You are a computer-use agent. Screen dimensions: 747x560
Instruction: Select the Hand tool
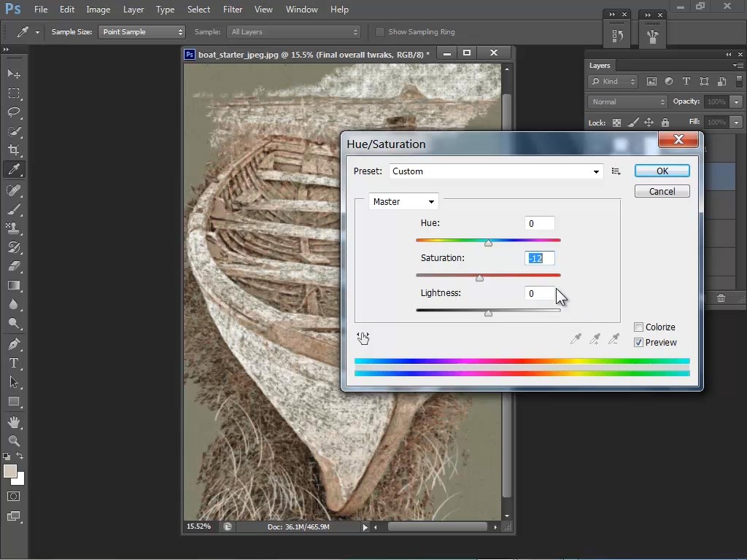(14, 422)
